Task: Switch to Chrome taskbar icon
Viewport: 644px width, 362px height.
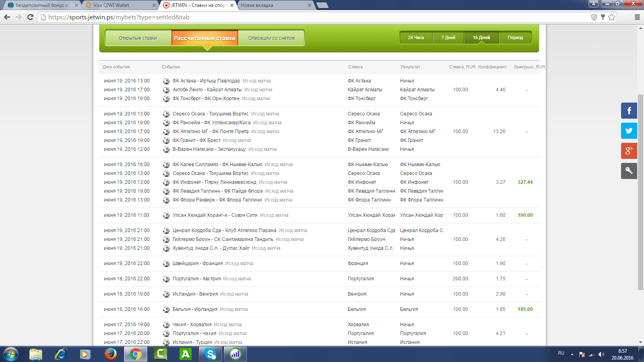Action: click(136, 354)
